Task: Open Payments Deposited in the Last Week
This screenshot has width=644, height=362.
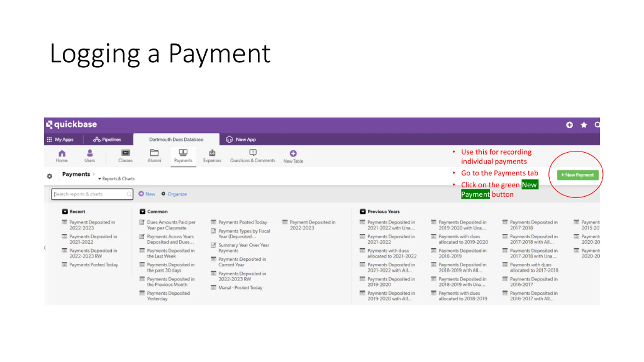Action: [171, 253]
